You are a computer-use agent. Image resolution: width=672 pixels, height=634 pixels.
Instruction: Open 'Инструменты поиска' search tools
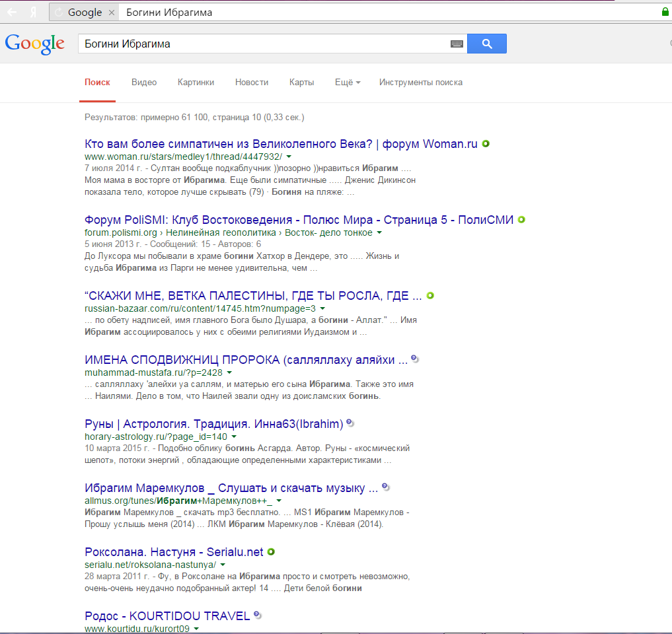pos(421,83)
